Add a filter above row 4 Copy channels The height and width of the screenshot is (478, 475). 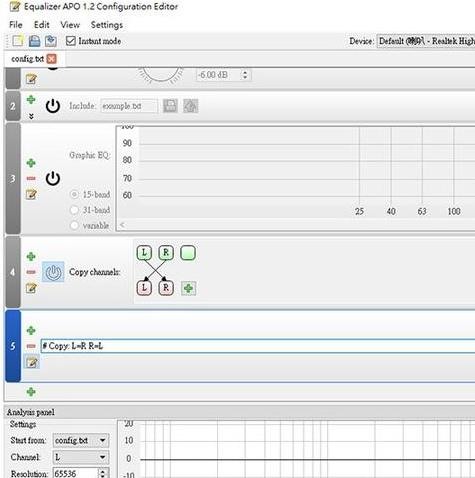pos(31,256)
